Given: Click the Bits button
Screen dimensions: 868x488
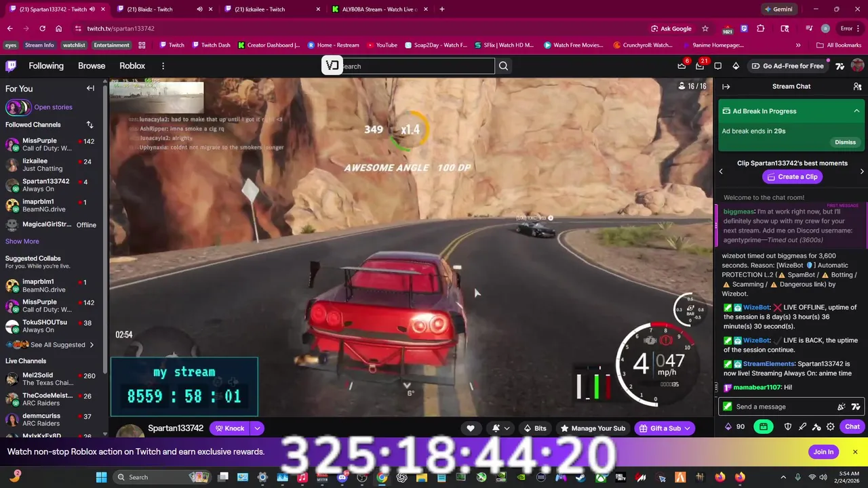Looking at the screenshot, I should coord(534,428).
